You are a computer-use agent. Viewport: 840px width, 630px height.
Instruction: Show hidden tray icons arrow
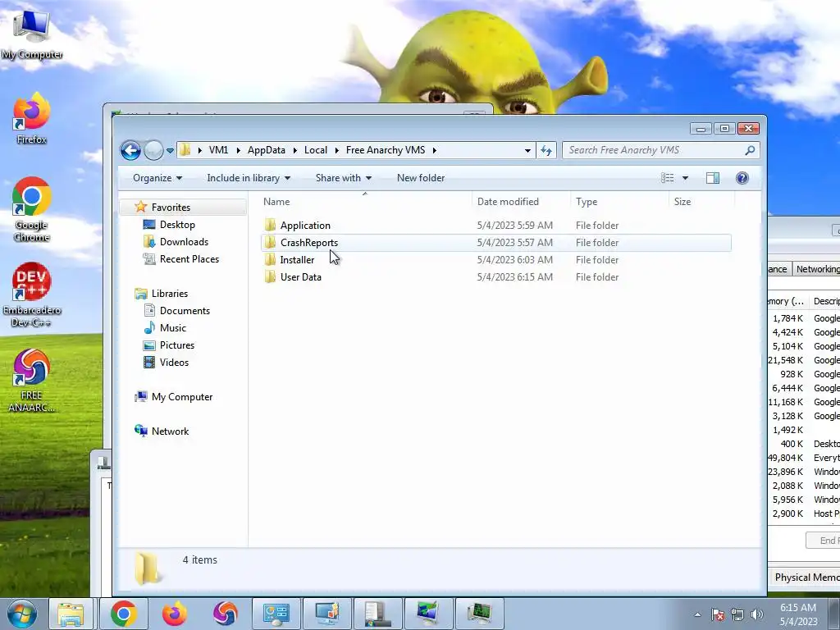(697, 614)
